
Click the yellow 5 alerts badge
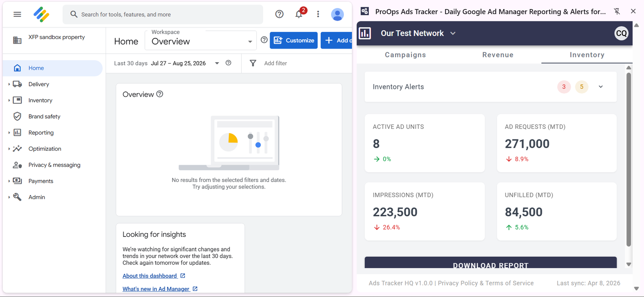click(x=582, y=87)
